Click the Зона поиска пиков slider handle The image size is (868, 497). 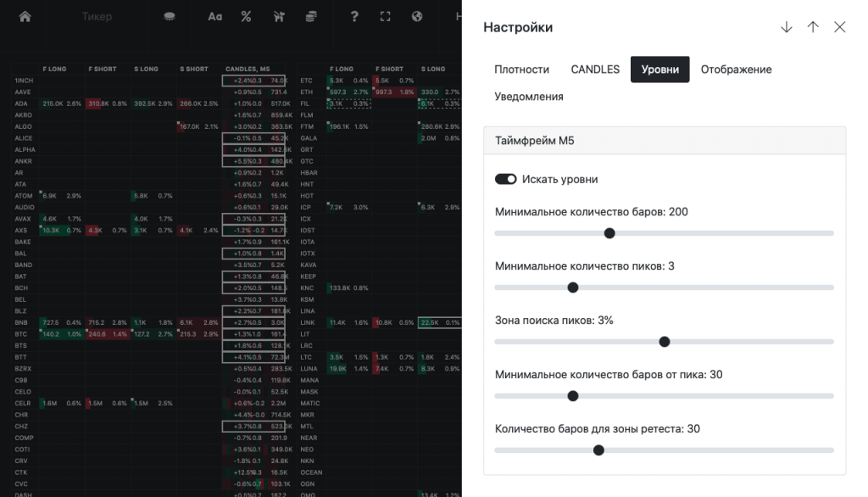click(665, 342)
